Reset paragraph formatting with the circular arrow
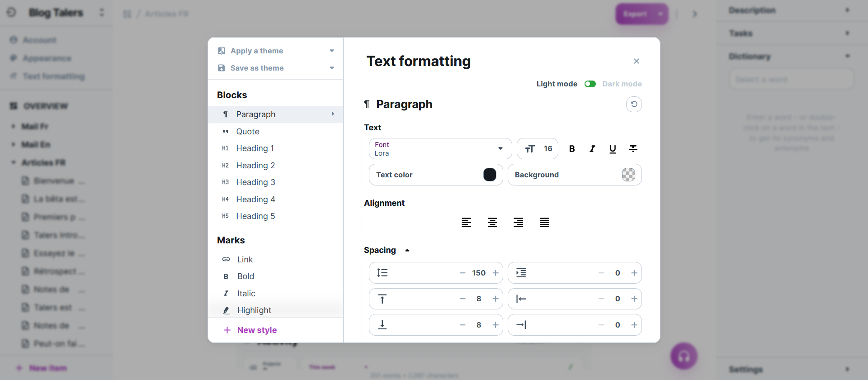This screenshot has width=868, height=380. (634, 104)
